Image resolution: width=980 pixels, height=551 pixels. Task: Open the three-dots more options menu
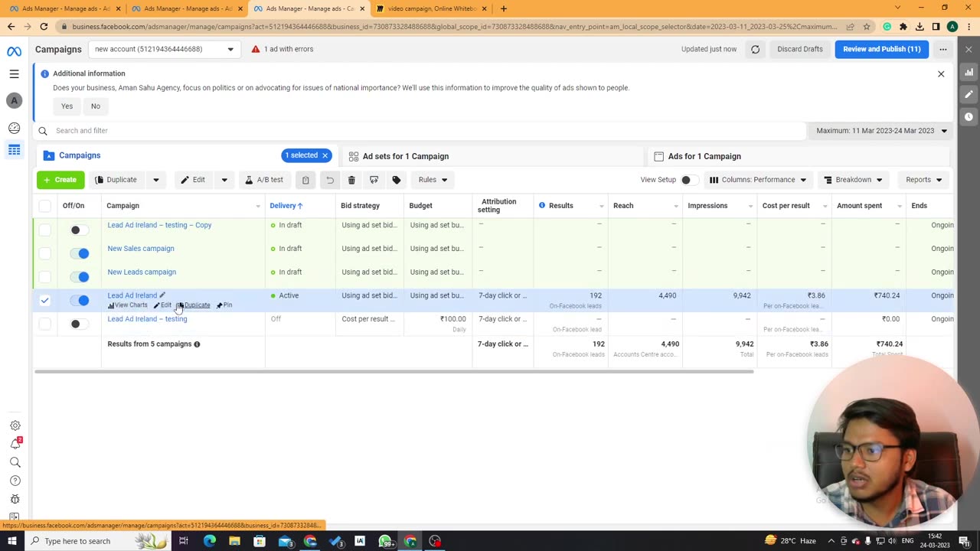[943, 49]
